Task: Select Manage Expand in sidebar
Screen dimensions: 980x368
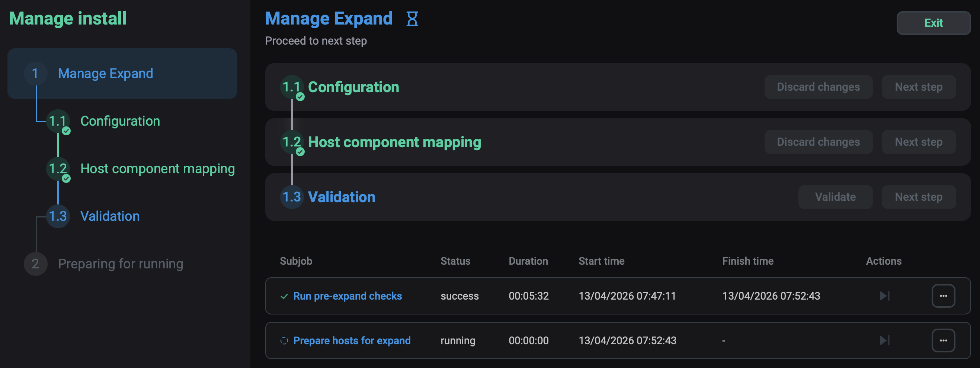Action: (x=105, y=73)
